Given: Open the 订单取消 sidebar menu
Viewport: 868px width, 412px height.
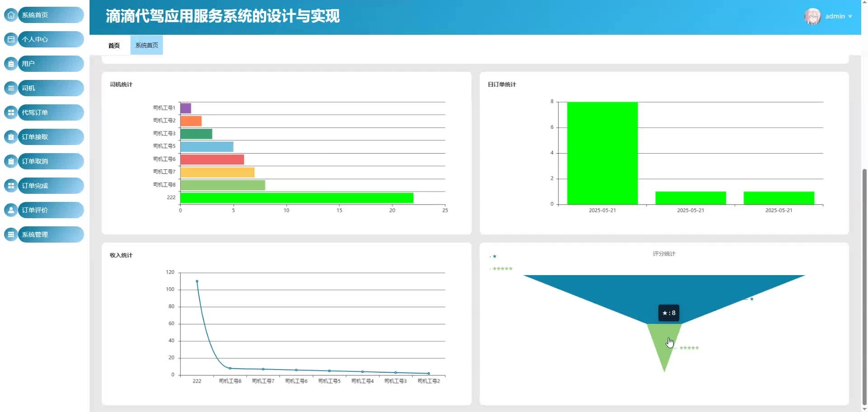Looking at the screenshot, I should pos(51,161).
